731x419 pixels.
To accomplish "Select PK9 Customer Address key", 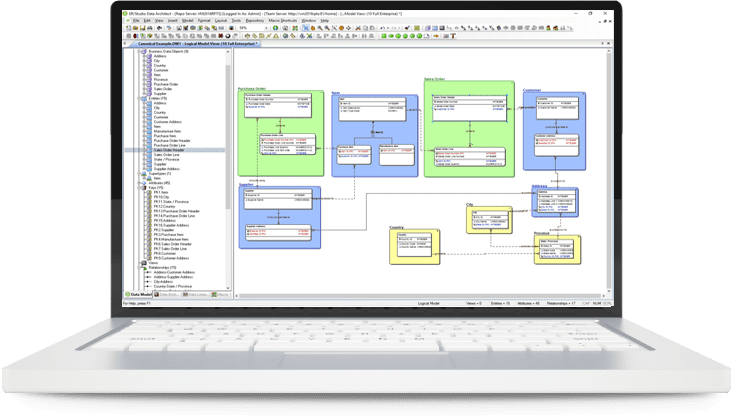I will (171, 258).
